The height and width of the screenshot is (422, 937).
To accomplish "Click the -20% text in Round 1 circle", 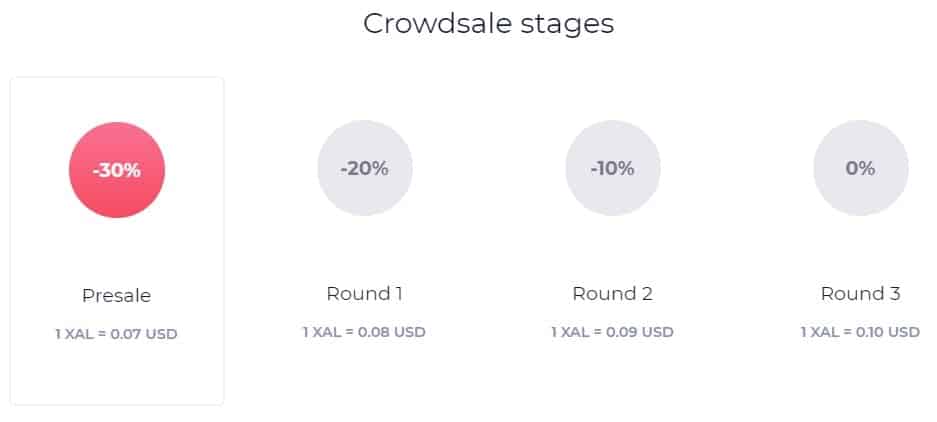I will [x=365, y=169].
